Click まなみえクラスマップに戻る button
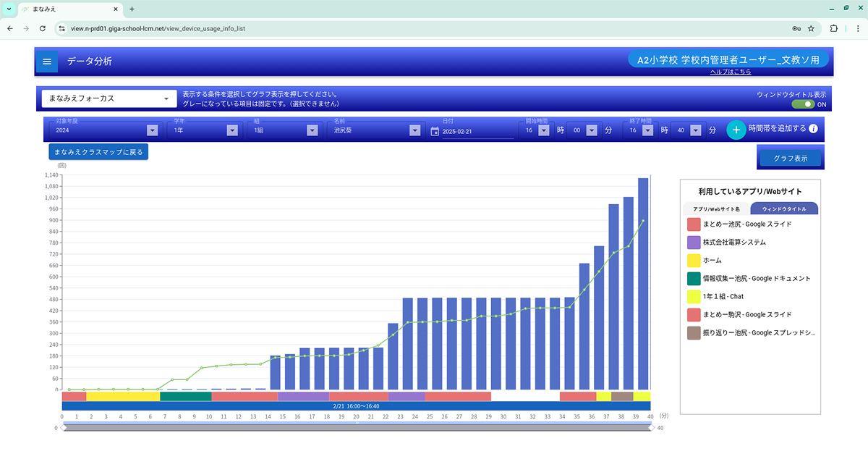 (98, 151)
